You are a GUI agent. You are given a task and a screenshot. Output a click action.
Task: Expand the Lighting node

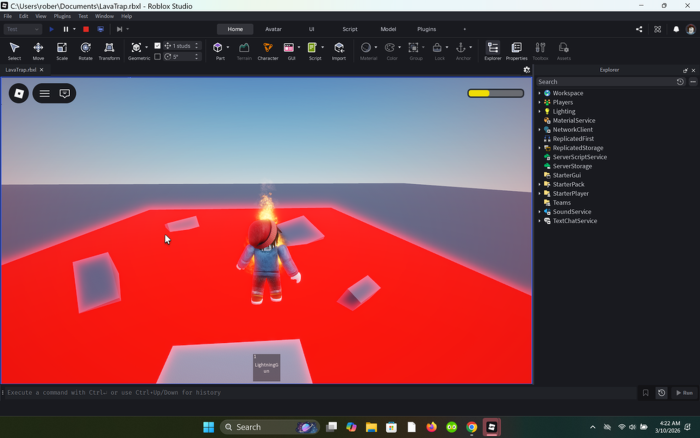coord(539,112)
